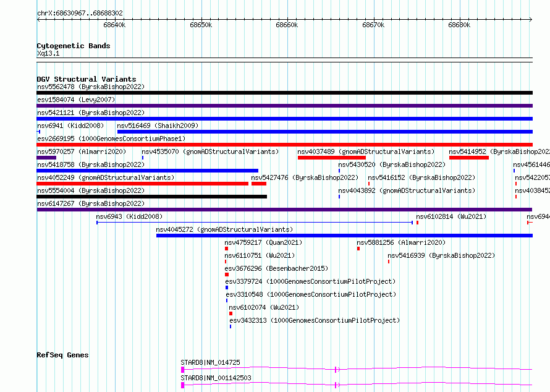550x392 pixels.
Task: Open nsv5418758 (ByrskaBishop2022) label
Action: point(91,164)
